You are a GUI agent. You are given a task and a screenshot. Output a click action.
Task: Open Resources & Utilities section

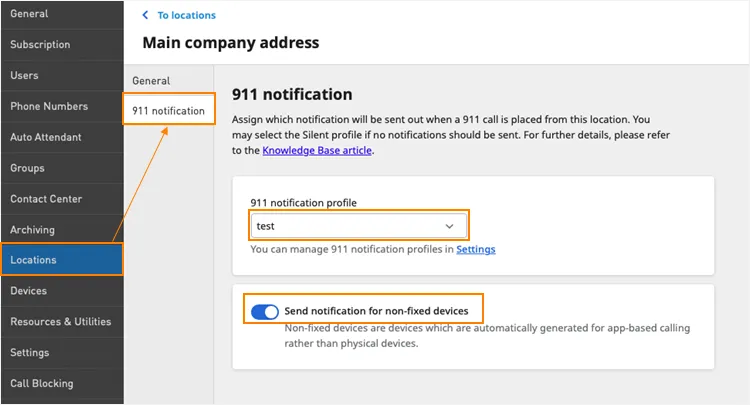pos(62,321)
